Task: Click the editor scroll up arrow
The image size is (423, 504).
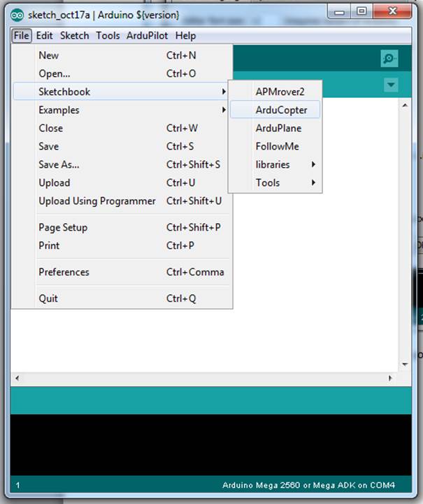Action: point(405,106)
